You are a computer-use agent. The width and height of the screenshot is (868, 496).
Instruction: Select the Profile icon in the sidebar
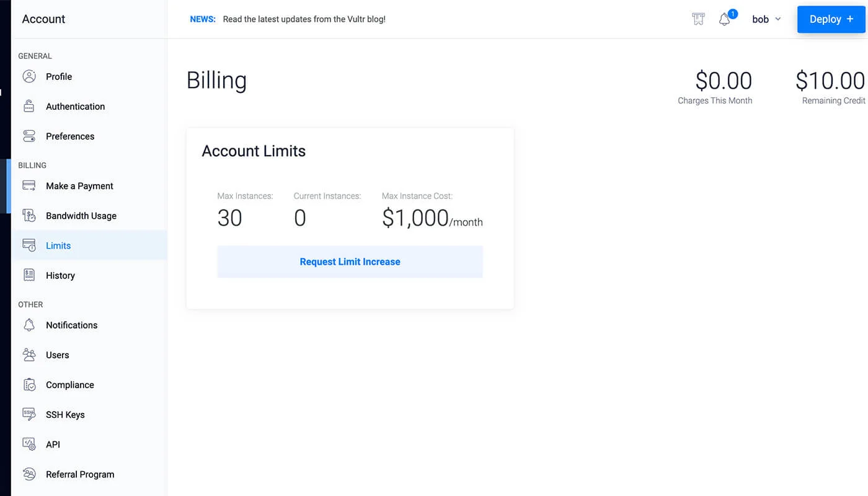click(x=29, y=76)
